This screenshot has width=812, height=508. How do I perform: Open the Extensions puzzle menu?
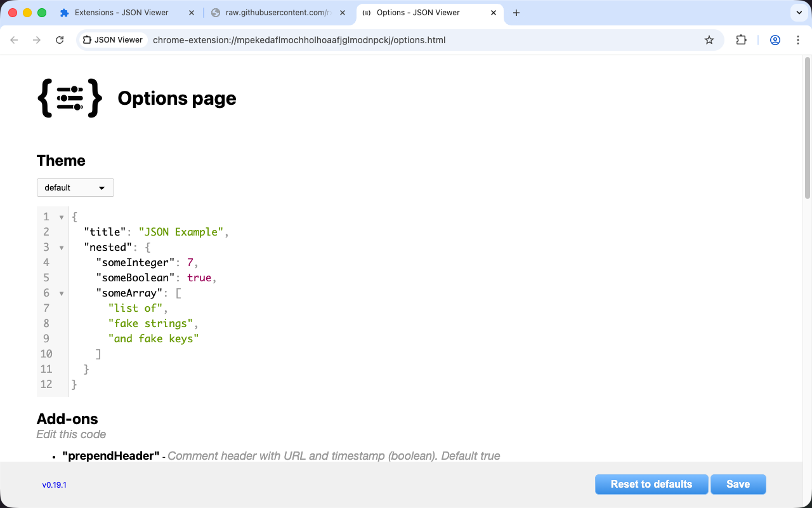741,40
